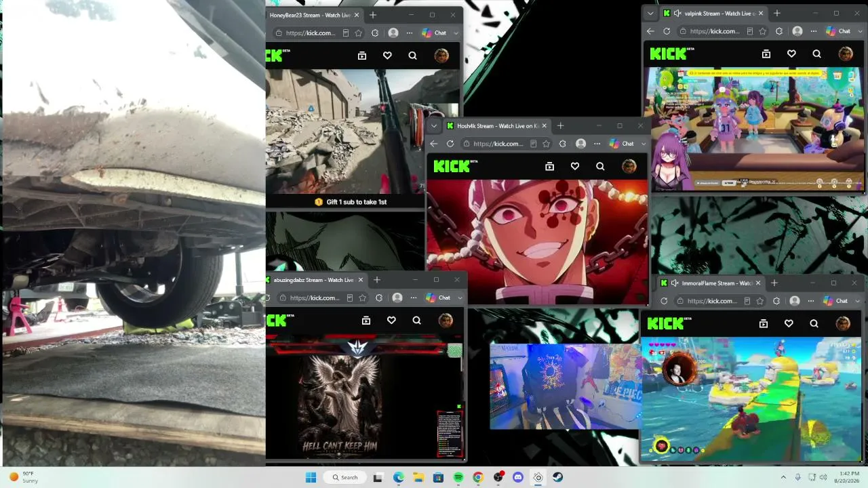Select the valpink Stream tab
The width and height of the screenshot is (868, 488).
point(713,14)
